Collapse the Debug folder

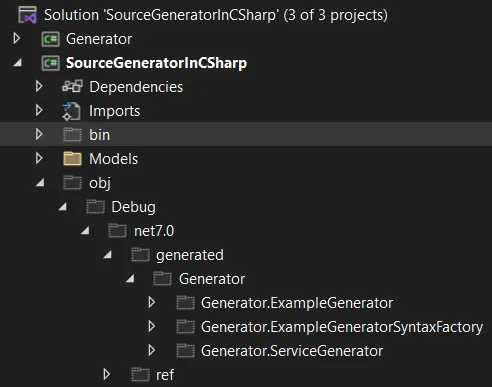coord(63,207)
